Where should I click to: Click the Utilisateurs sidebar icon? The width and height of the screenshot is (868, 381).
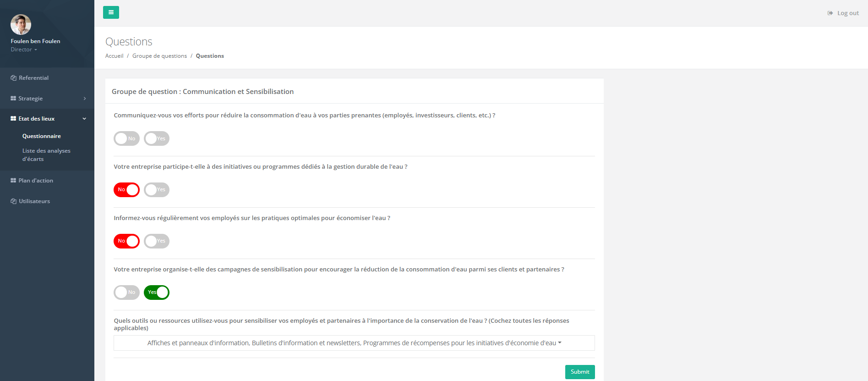[x=13, y=201]
